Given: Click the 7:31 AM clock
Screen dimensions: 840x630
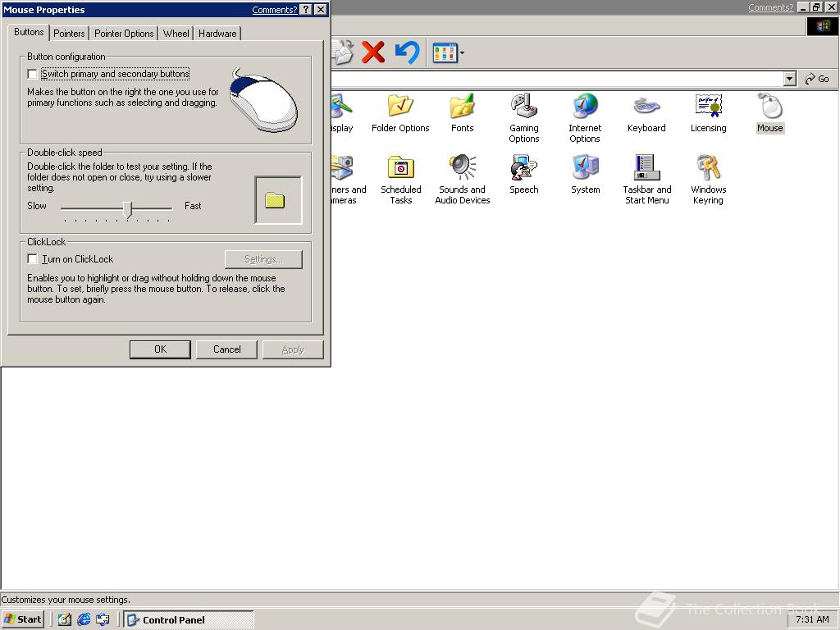Looking at the screenshot, I should pyautogui.click(x=812, y=619).
